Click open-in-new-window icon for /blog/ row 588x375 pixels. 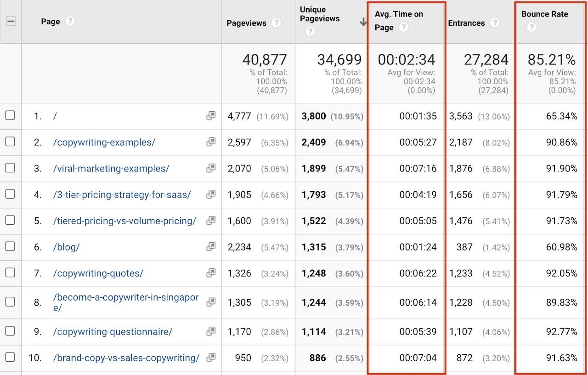[211, 247]
